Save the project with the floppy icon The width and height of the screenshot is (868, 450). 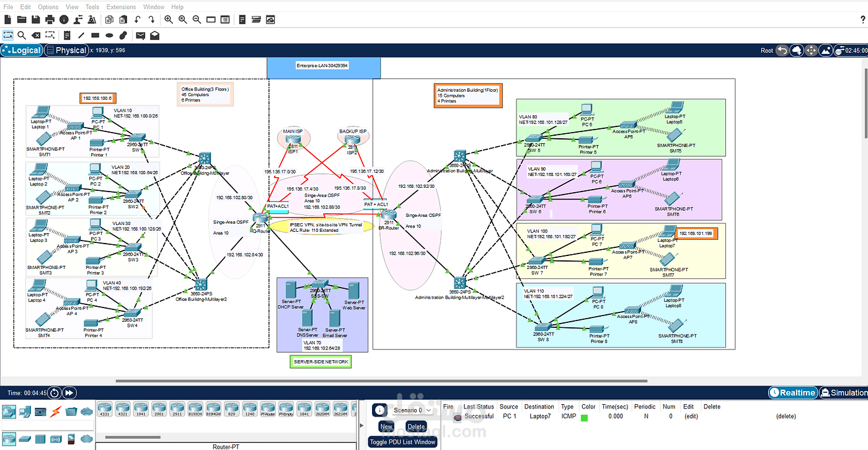35,20
